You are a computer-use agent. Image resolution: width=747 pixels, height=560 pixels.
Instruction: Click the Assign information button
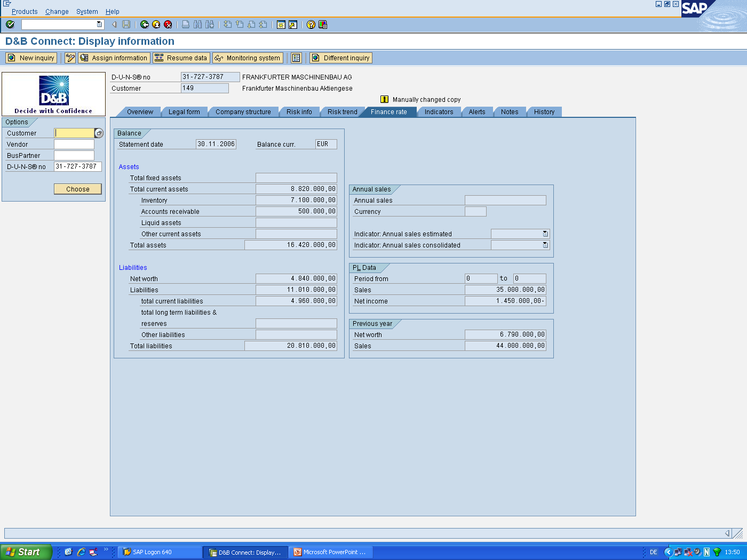(x=114, y=58)
